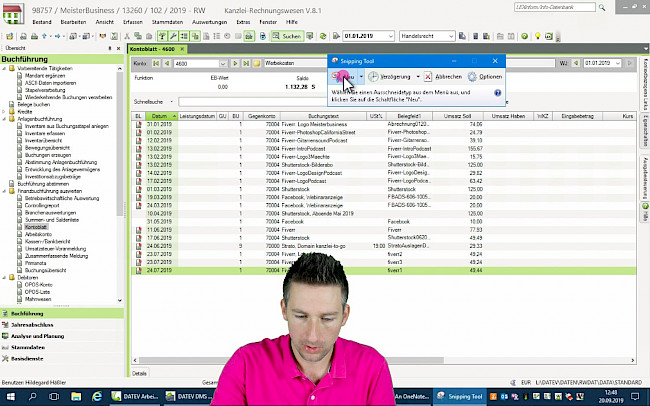
Task: Switch to DATEV Arbeitsplatz taskbar button
Action: coord(135,396)
